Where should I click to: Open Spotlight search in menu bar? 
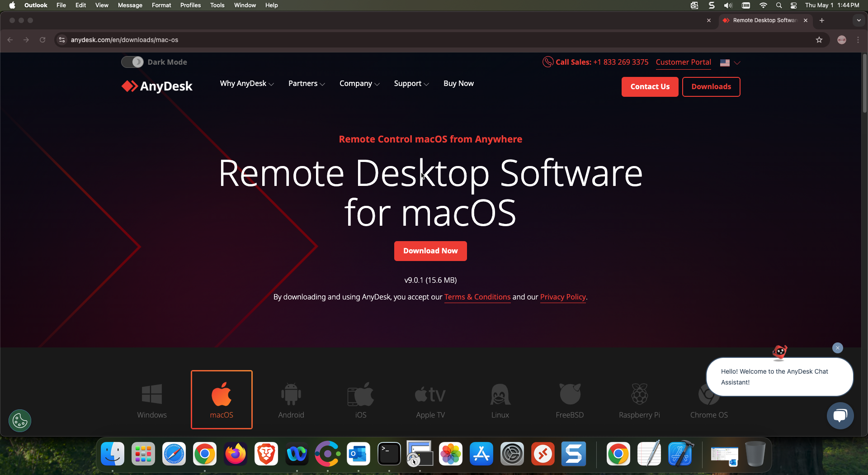click(779, 5)
